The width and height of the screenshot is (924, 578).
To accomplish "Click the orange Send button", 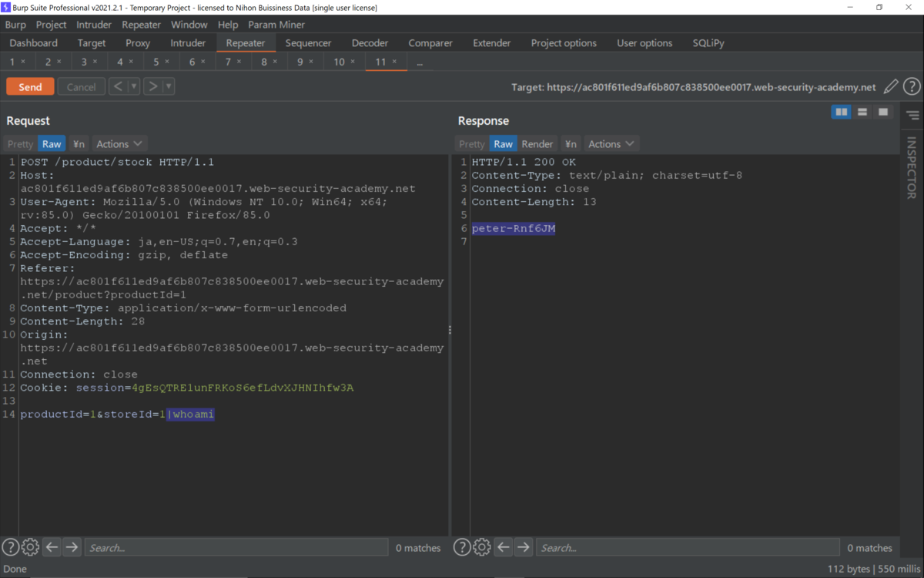I will click(x=30, y=86).
